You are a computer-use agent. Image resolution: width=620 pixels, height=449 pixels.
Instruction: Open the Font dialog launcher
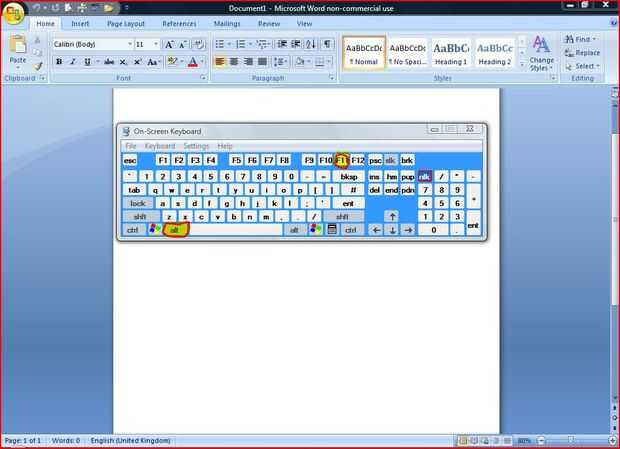[203, 78]
